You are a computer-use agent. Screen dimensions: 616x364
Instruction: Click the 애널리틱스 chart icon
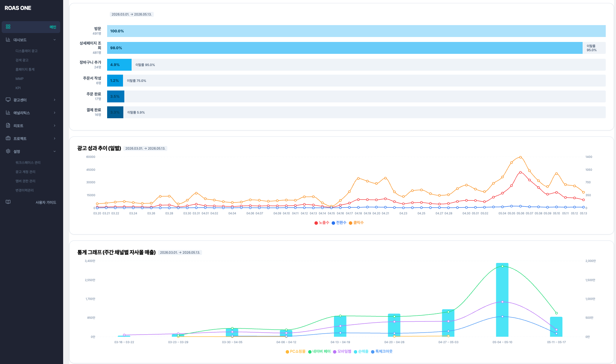(8, 113)
